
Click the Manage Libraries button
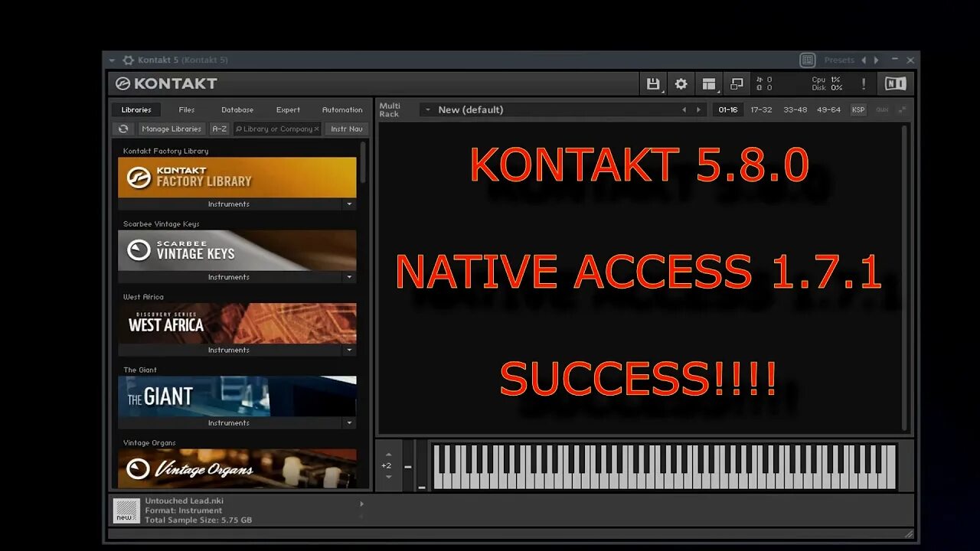click(171, 129)
